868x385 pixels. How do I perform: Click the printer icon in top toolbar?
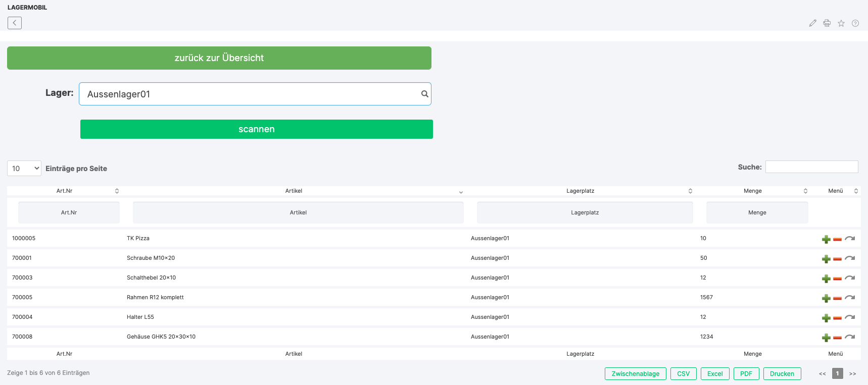tap(827, 23)
